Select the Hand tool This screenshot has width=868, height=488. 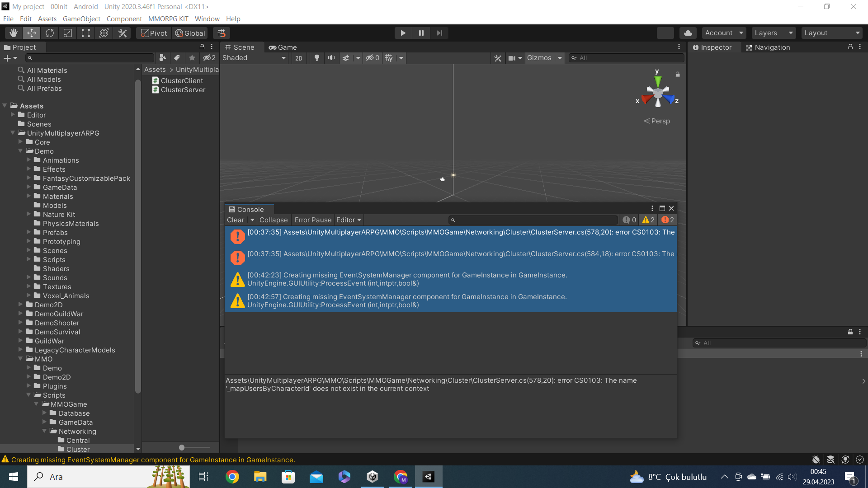(13, 33)
